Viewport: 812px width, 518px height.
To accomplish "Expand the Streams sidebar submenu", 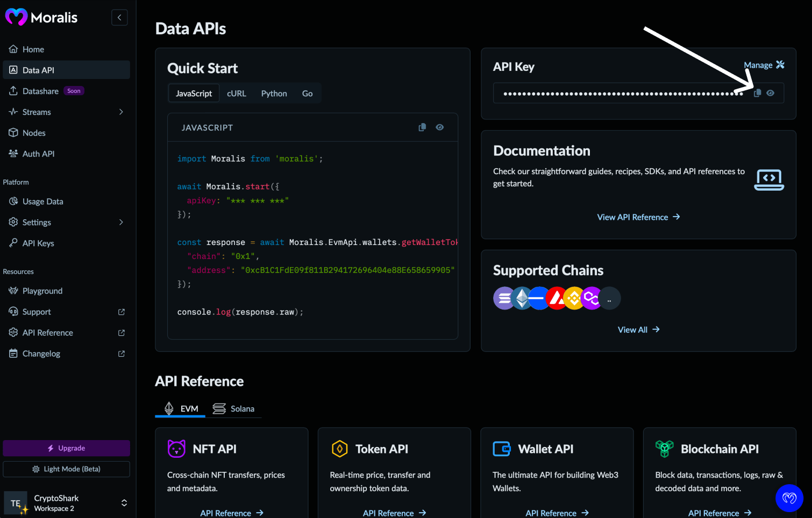I will pos(121,112).
